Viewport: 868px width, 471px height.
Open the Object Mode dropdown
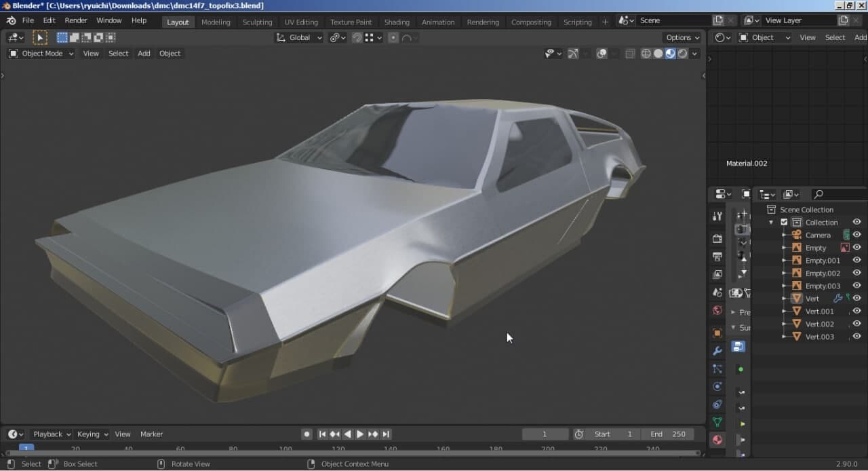pyautogui.click(x=41, y=54)
